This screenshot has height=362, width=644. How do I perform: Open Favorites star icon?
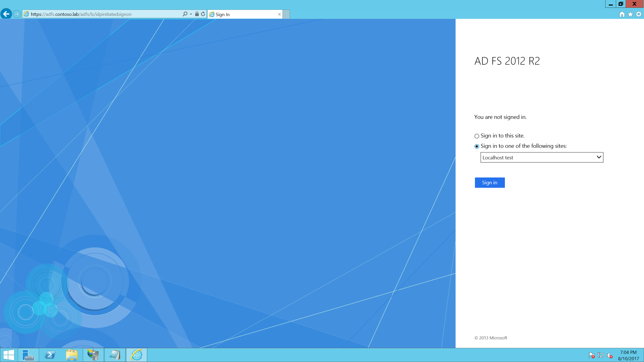[x=630, y=14]
